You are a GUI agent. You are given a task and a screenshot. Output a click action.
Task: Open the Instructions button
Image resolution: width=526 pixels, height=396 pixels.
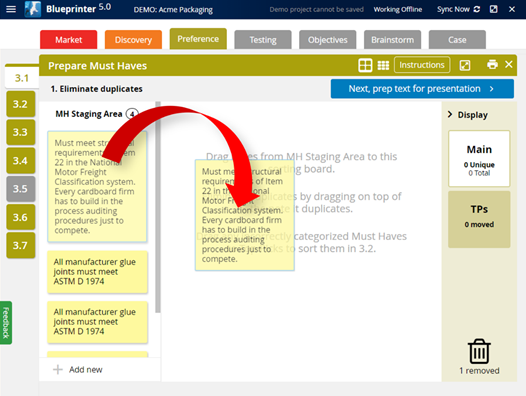422,65
